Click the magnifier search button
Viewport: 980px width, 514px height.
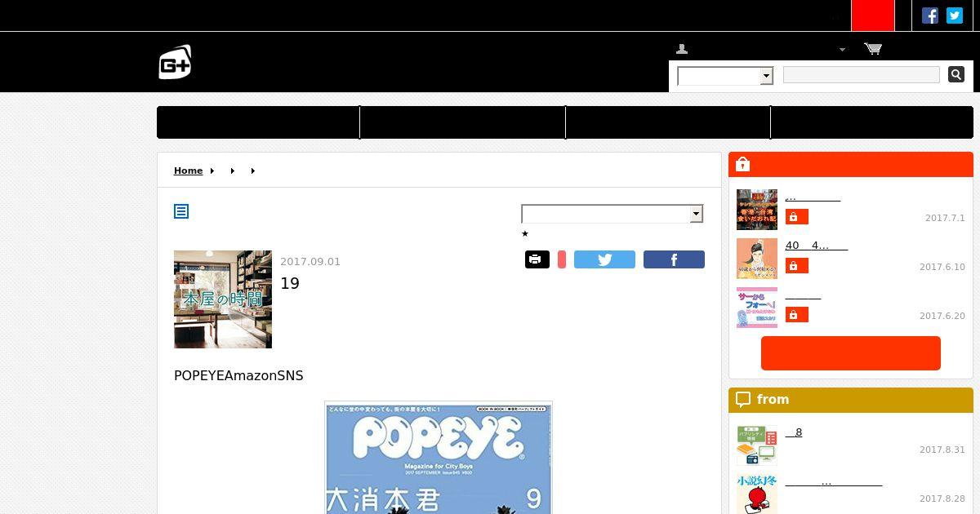tap(956, 74)
